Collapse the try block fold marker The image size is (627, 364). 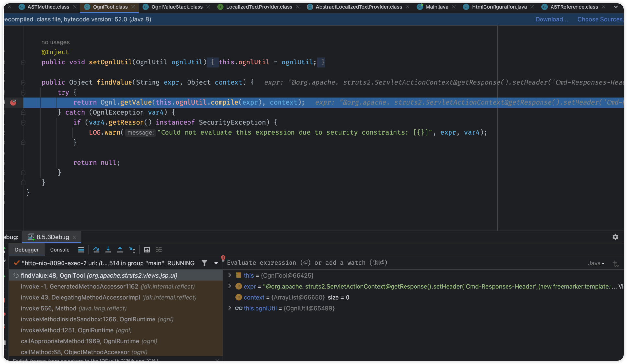23,93
